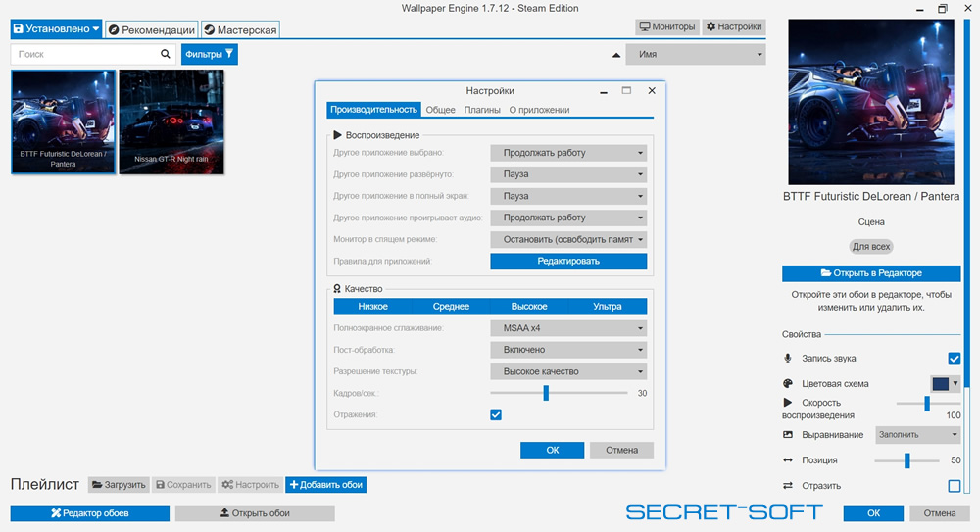Switch to the Производительность tab
980x532 pixels.
click(x=373, y=110)
